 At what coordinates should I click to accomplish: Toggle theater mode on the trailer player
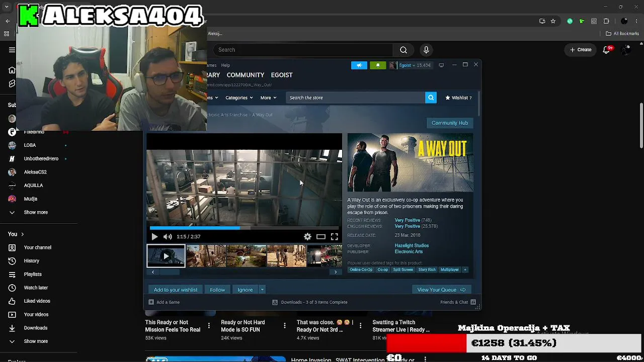[x=321, y=237]
